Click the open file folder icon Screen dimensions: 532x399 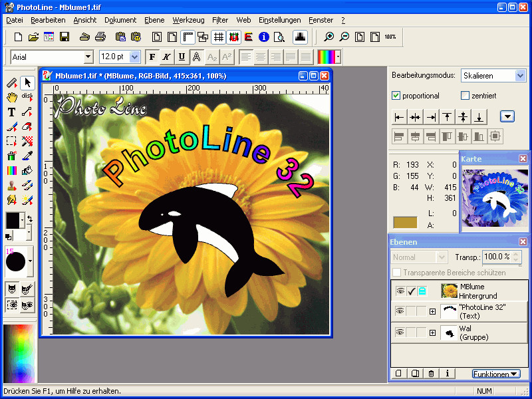click(33, 37)
